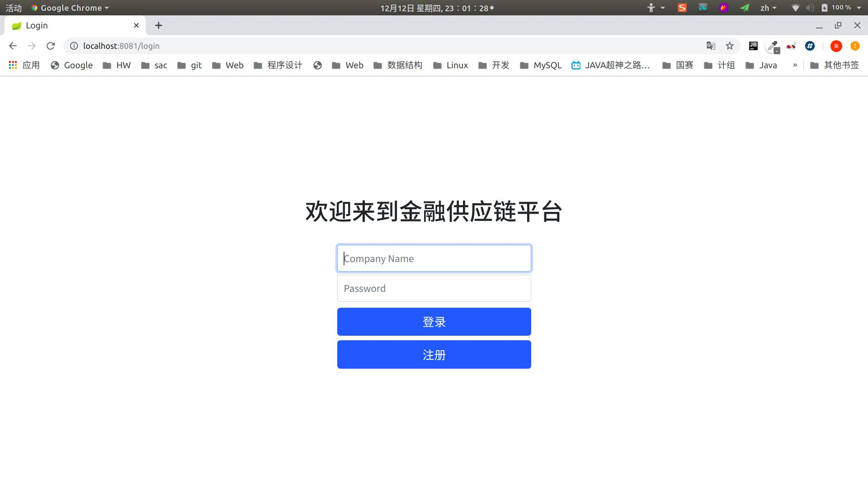Click the browser reload button

click(x=51, y=46)
